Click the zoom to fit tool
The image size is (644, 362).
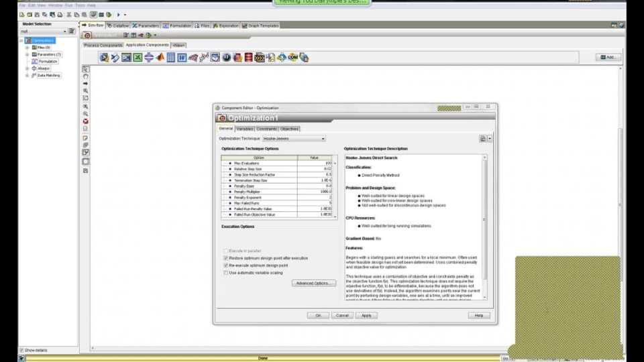coord(85,98)
